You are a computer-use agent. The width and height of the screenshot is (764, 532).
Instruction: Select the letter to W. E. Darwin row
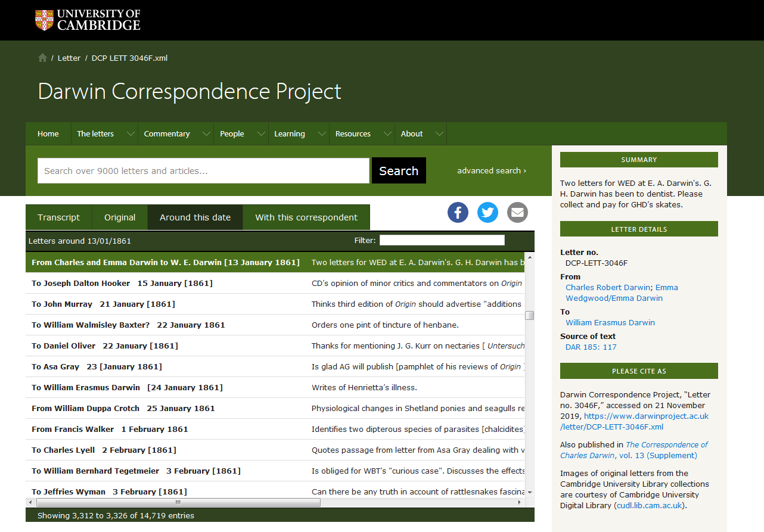point(275,262)
